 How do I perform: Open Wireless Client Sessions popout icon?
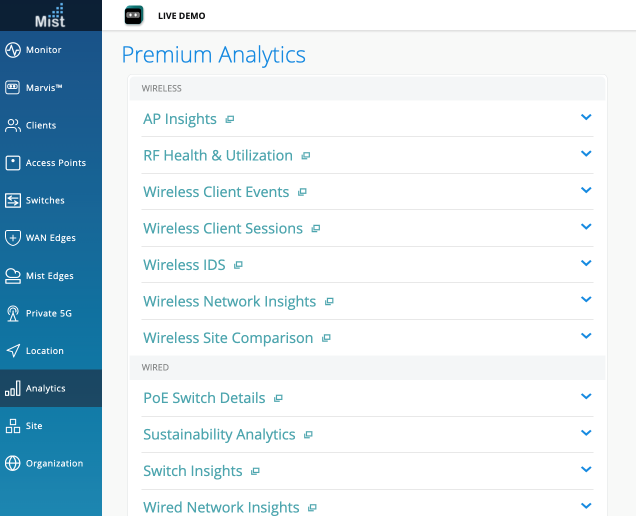click(x=316, y=229)
